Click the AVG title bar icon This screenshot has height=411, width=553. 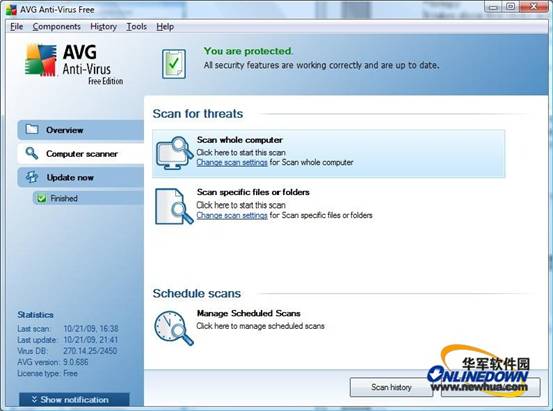click(11, 10)
